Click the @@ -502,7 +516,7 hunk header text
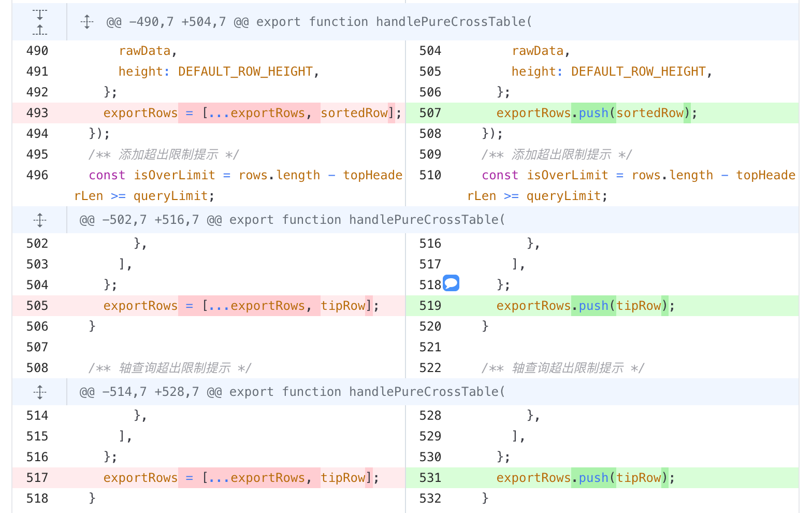This screenshot has width=812, height=513. click(x=292, y=220)
